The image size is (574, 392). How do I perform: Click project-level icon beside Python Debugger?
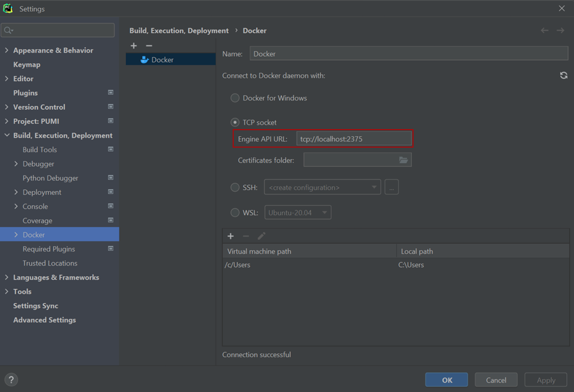click(x=111, y=178)
